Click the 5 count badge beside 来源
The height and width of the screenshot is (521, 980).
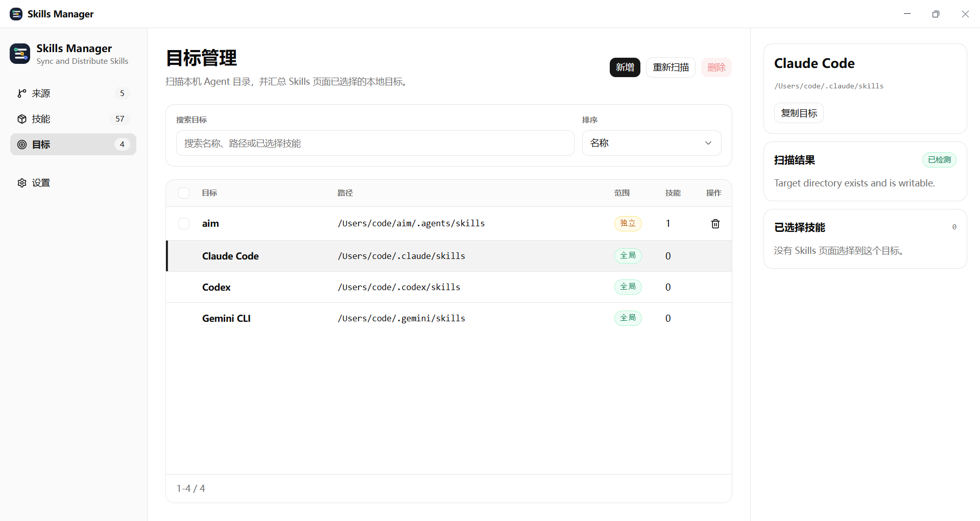122,93
